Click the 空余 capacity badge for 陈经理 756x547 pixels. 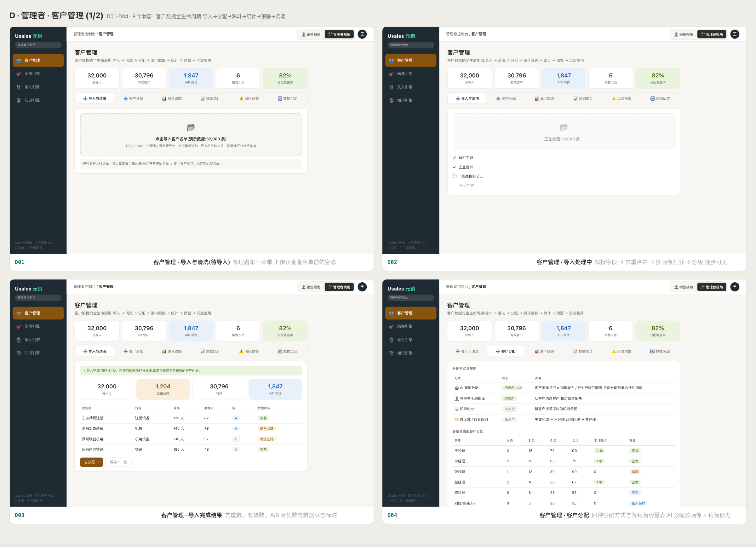(635, 493)
